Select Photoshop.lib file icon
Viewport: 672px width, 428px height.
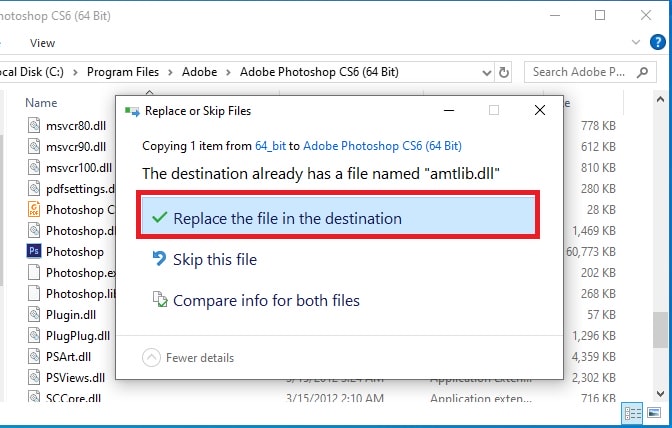click(x=34, y=293)
